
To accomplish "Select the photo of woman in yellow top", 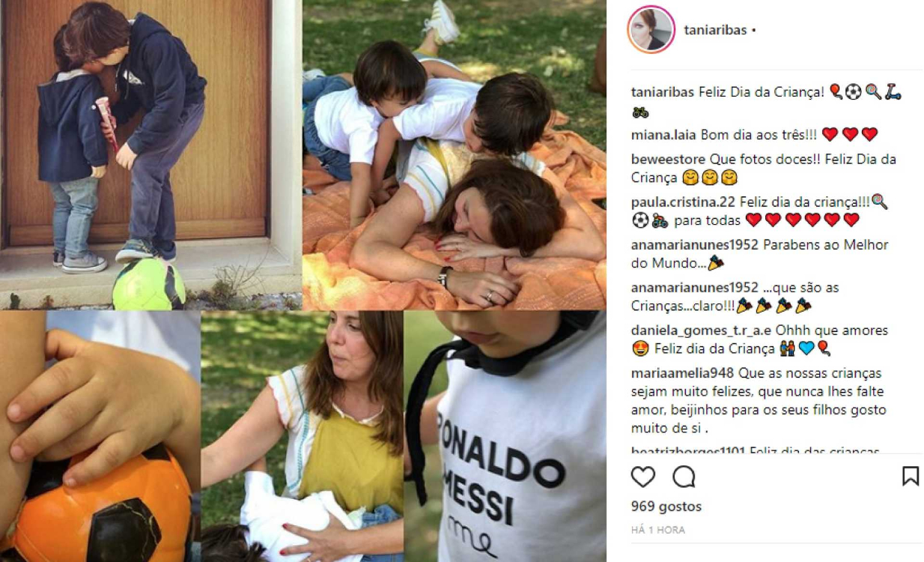I will [x=303, y=437].
